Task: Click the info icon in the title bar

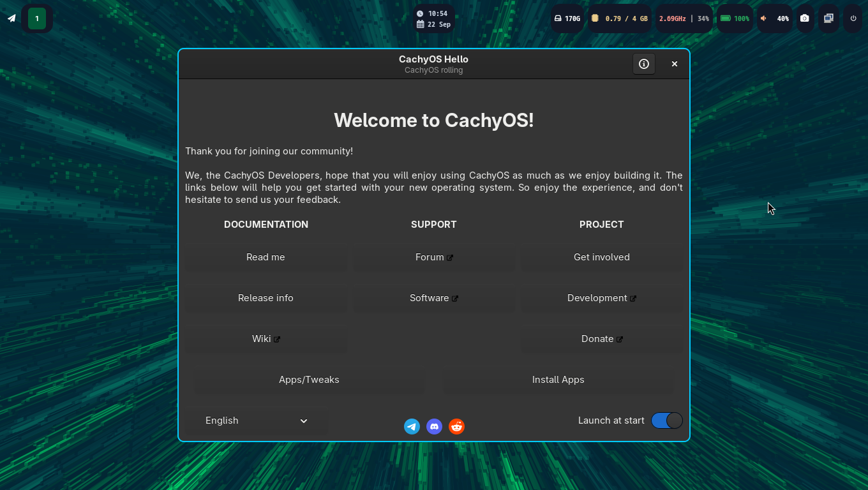Action: (643, 64)
